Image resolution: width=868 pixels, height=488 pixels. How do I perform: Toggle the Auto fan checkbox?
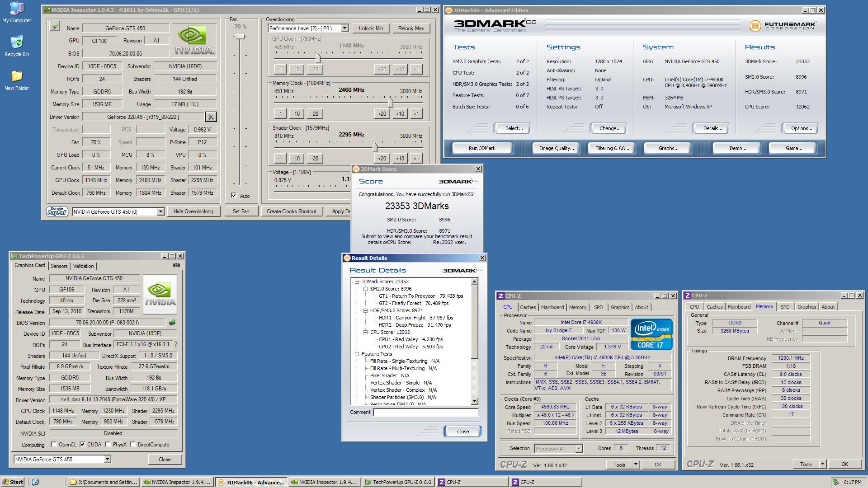pyautogui.click(x=234, y=196)
